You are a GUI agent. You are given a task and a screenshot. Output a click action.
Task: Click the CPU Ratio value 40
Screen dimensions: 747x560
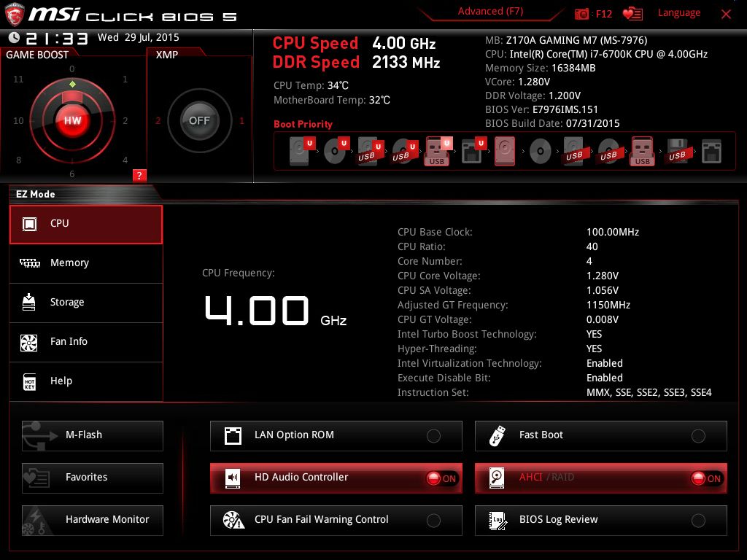click(x=592, y=246)
